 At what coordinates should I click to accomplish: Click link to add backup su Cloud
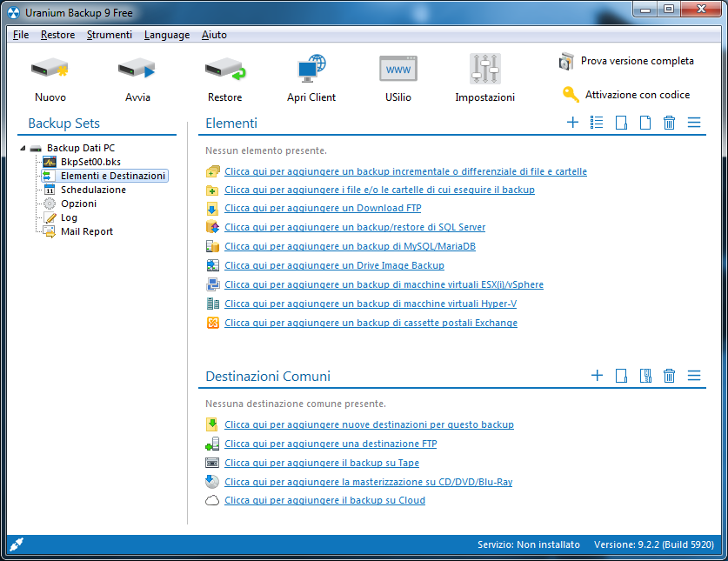(x=325, y=500)
